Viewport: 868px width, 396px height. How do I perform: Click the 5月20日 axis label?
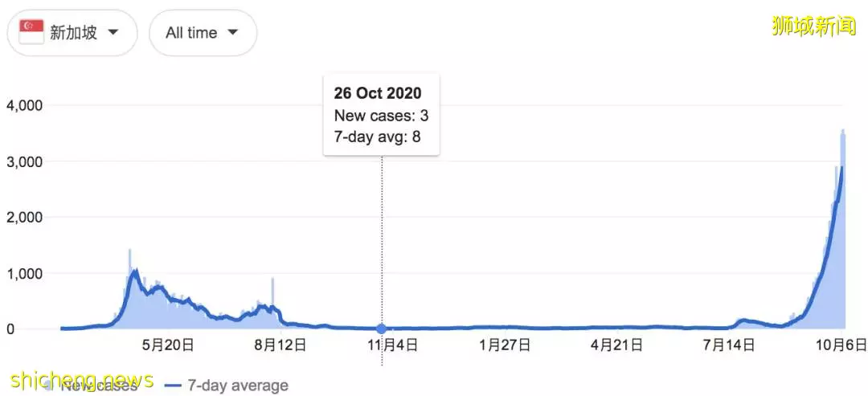pyautogui.click(x=168, y=346)
